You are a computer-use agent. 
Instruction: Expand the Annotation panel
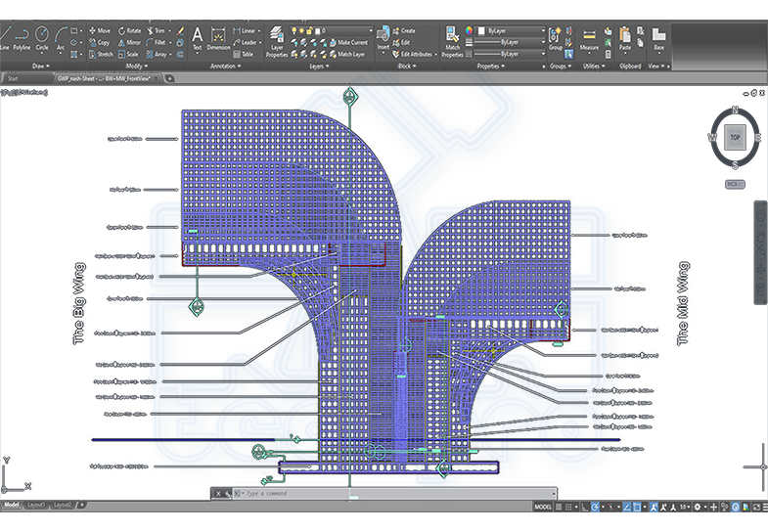point(225,66)
